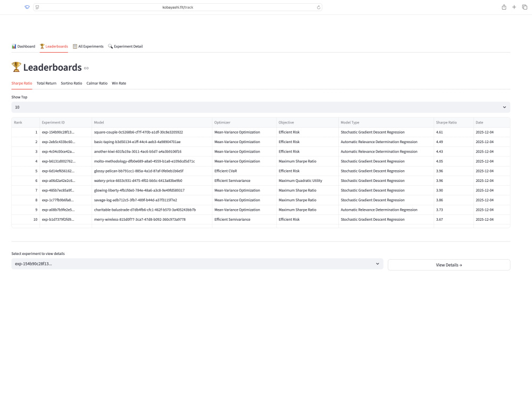This screenshot has height=399, width=532.
Task: Select the Sharpe Ratio leaderboard tab
Action: coord(22,83)
